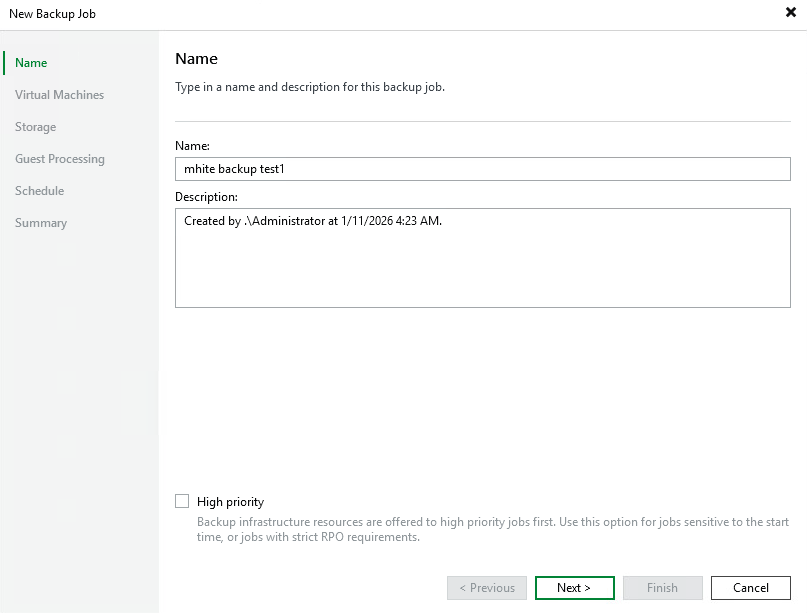This screenshot has height=613, width=807.
Task: Cancel the backup job wizard
Action: [x=750, y=587]
